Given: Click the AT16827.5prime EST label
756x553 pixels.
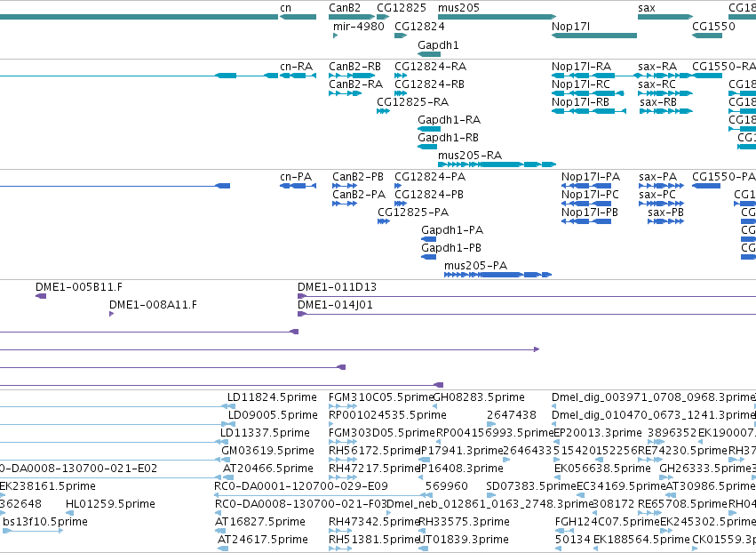Looking at the screenshot, I should click(260, 522).
